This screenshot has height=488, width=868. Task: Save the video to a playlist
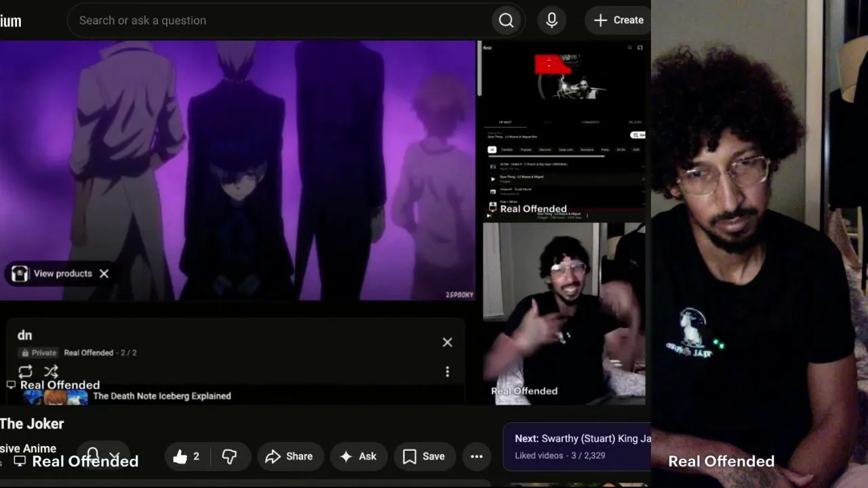coord(424,457)
